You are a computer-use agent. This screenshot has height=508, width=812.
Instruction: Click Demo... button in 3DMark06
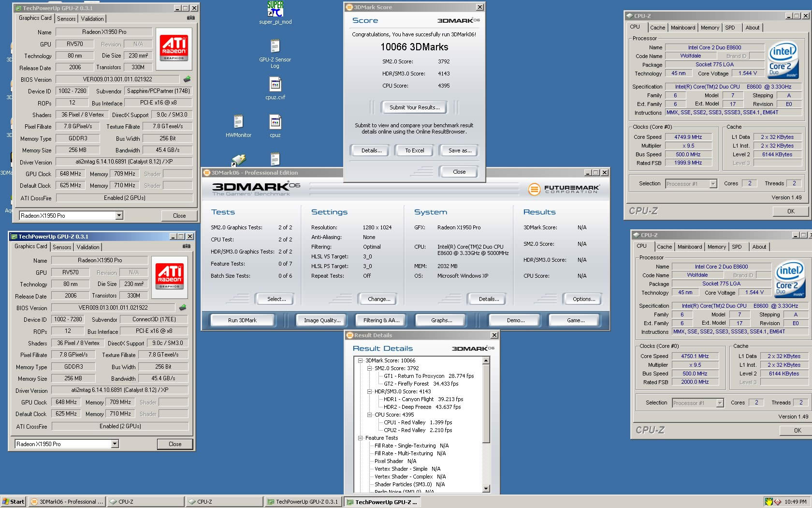click(516, 320)
